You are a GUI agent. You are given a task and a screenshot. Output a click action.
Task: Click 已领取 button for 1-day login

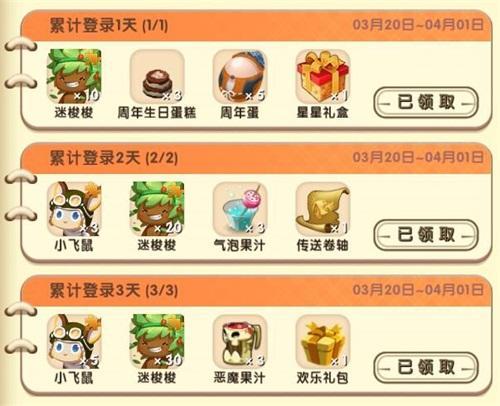426,102
